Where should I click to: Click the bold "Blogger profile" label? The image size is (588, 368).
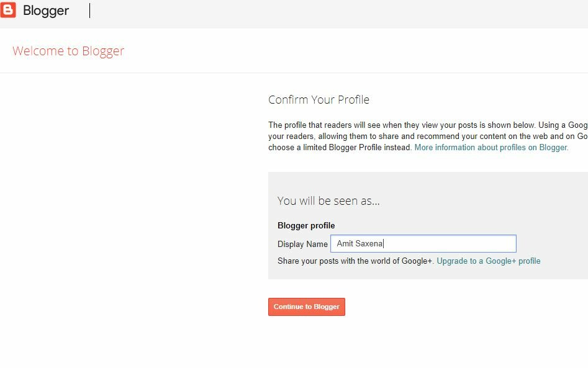pyautogui.click(x=306, y=226)
